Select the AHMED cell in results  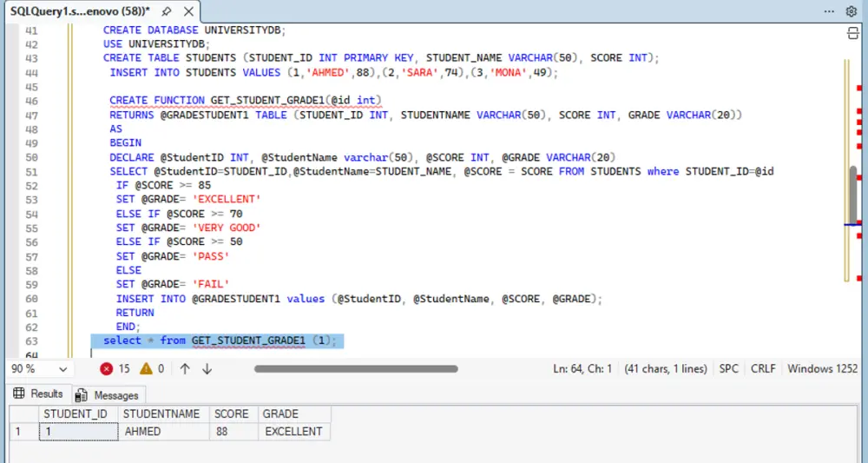pos(163,432)
